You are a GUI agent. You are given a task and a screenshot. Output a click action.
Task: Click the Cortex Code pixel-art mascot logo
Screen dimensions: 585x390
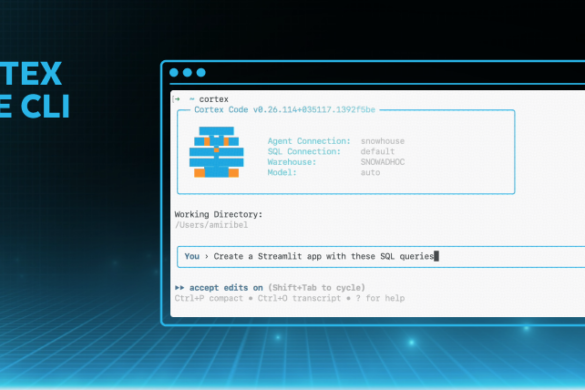coord(216,152)
